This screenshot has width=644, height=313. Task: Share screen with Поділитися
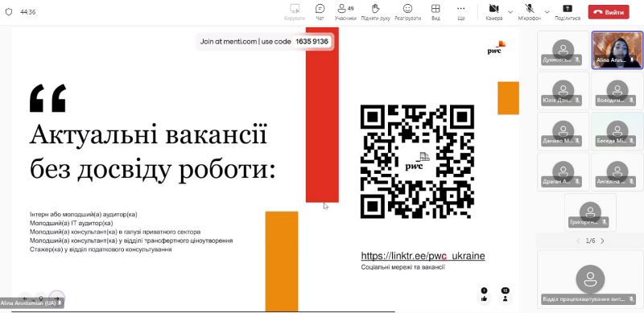(568, 12)
